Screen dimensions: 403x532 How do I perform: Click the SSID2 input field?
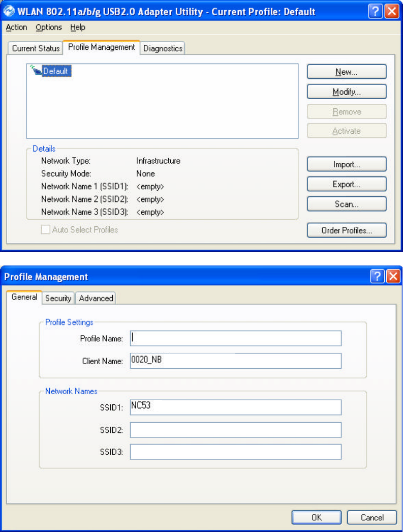(236, 430)
